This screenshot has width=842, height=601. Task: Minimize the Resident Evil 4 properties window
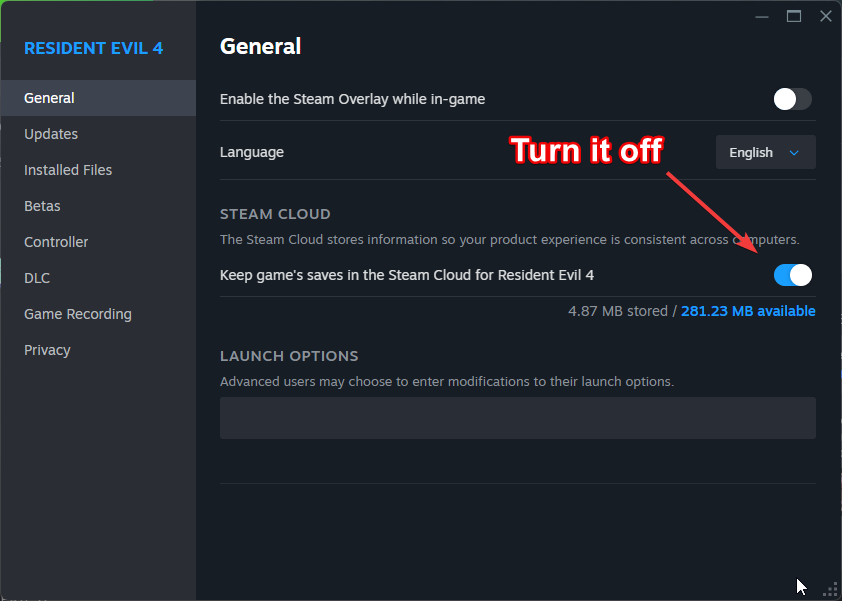764,16
